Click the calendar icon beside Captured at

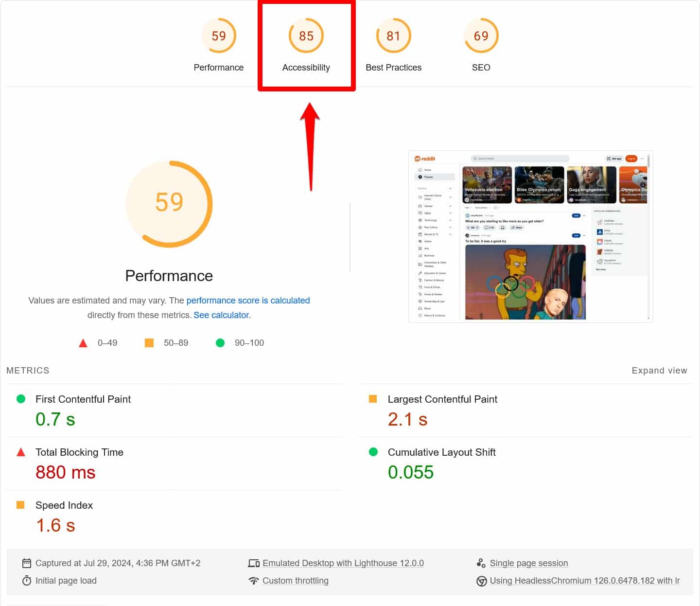[x=27, y=563]
